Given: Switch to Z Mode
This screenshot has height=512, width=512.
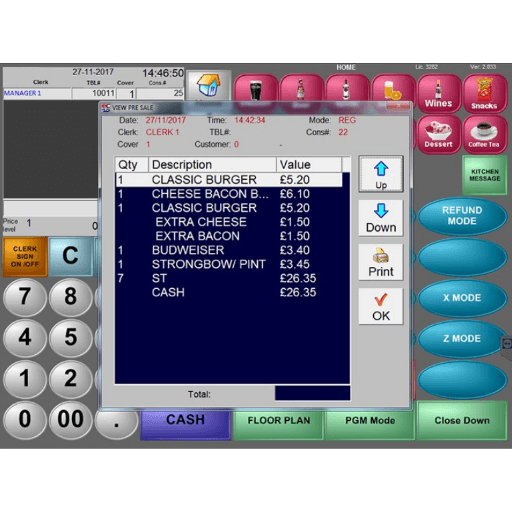Looking at the screenshot, I should tap(462, 339).
